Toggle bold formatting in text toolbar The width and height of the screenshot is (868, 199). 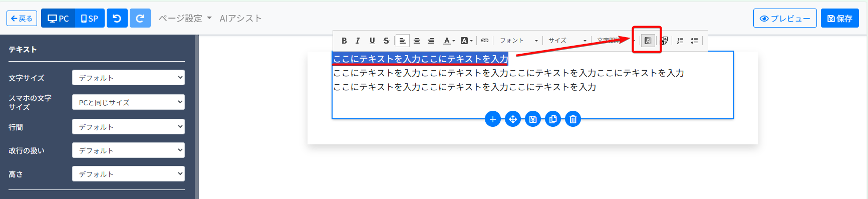pyautogui.click(x=344, y=41)
